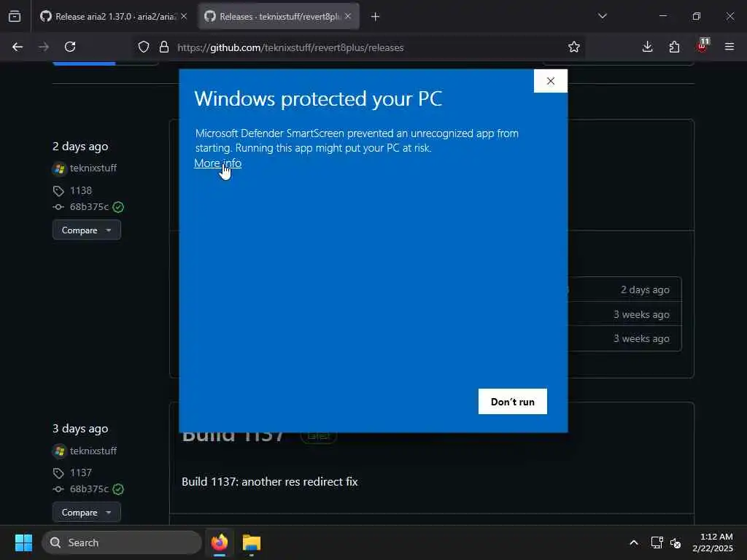Viewport: 747px width, 560px height.
Task: Open commit 68b375c under tag 1137
Action: click(x=89, y=489)
